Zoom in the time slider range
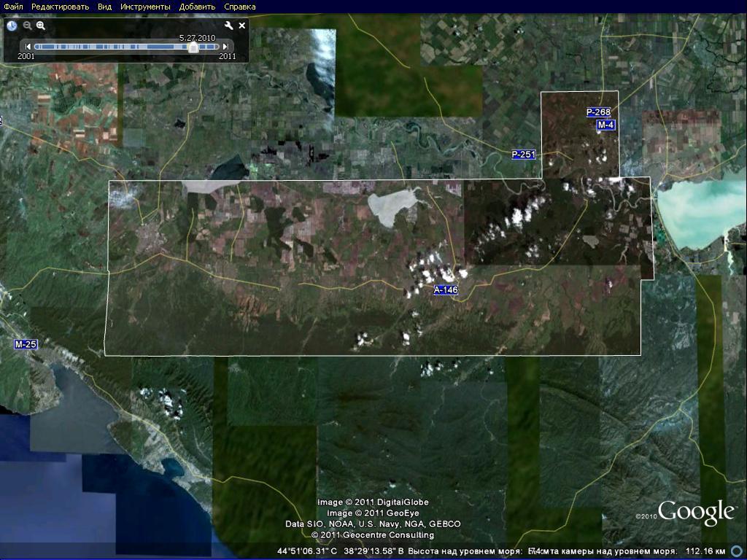Viewport: 747px width, 560px height. coord(41,26)
